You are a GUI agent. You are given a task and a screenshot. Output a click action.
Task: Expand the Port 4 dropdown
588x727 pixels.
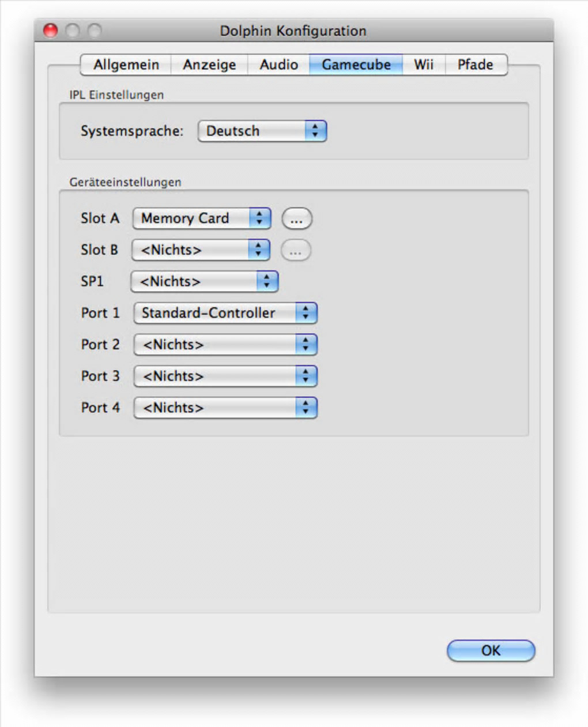(225, 408)
